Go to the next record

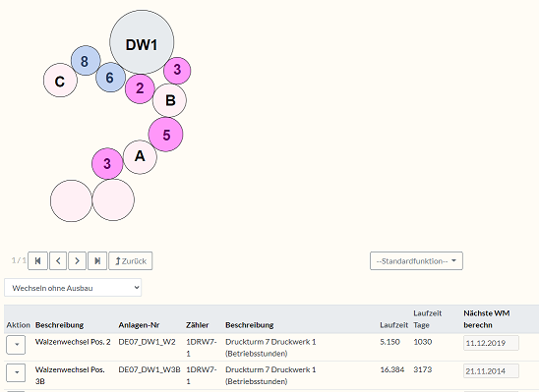(x=77, y=261)
